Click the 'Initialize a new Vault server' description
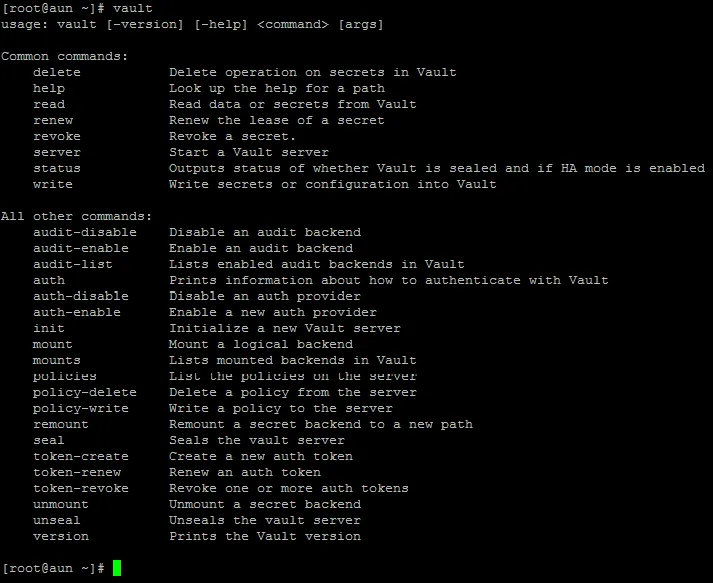The width and height of the screenshot is (713, 583). tap(284, 328)
